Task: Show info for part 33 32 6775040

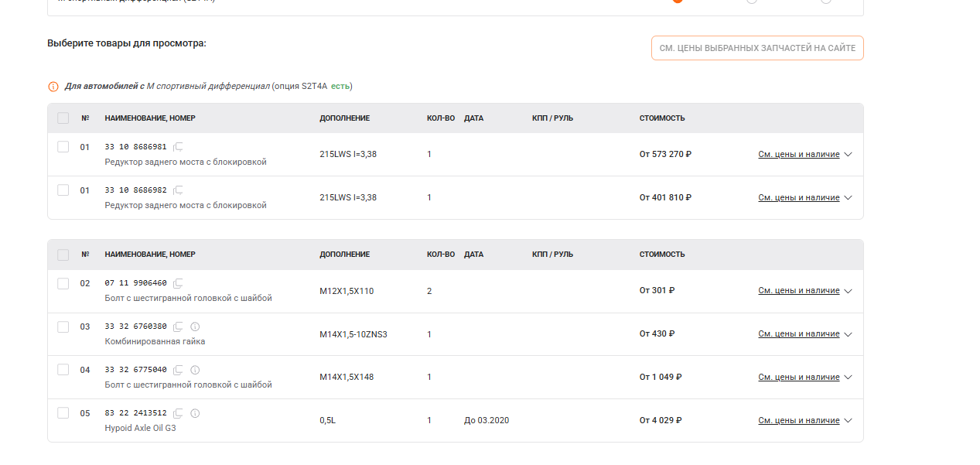Action: click(195, 370)
